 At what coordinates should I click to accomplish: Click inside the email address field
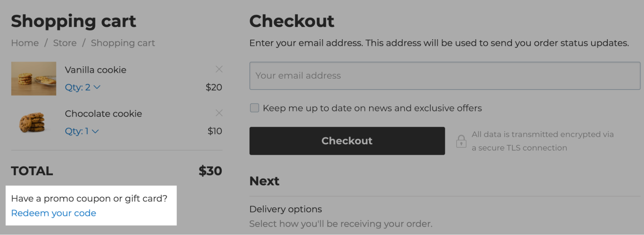445,76
